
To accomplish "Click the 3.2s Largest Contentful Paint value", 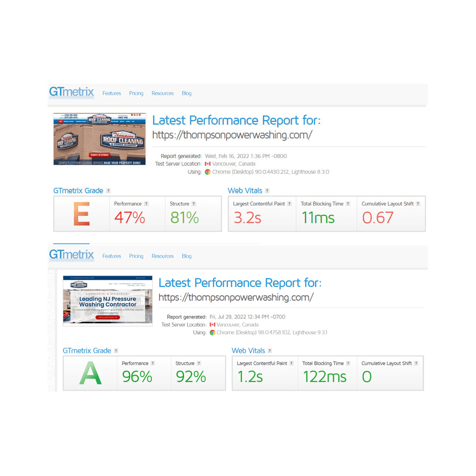I will (248, 218).
